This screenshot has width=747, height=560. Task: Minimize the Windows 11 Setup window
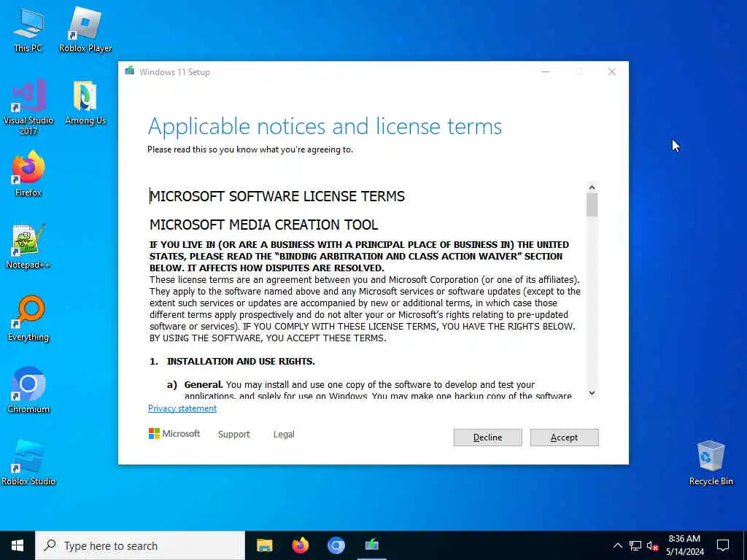[x=546, y=71]
